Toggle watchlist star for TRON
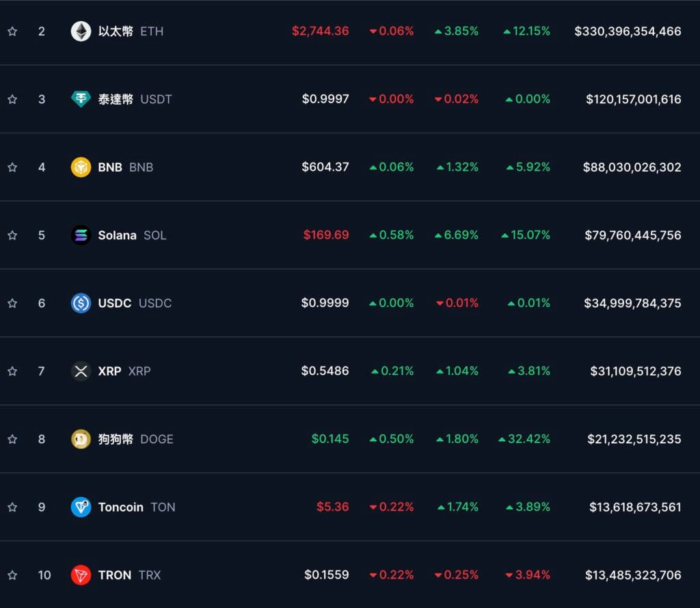Screen dimensions: 700x608 point(12,575)
